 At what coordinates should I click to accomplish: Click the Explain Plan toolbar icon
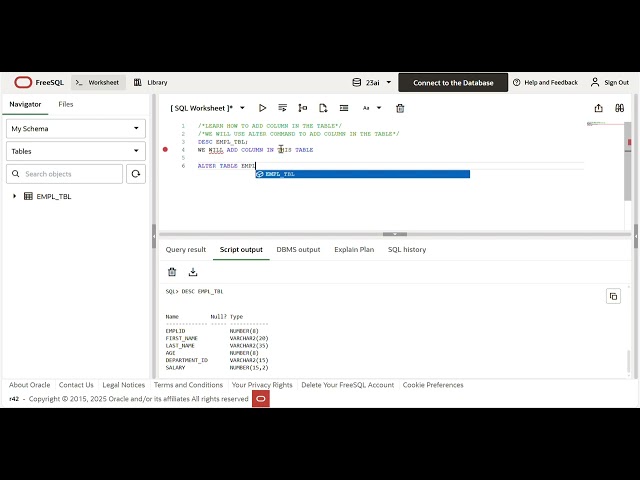click(x=303, y=108)
